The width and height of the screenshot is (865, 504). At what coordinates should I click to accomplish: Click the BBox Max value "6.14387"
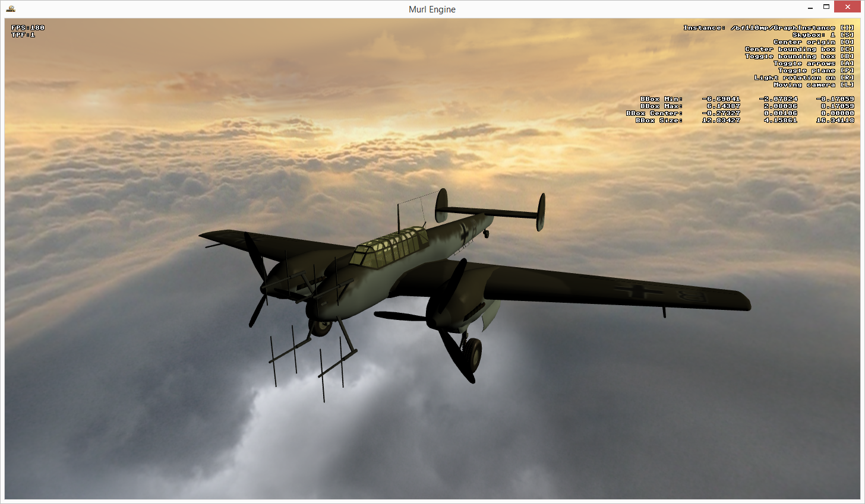click(x=724, y=106)
